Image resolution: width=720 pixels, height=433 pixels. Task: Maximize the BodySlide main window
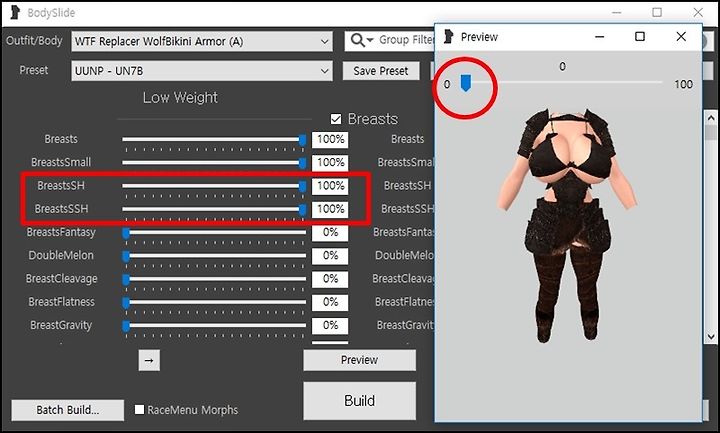pos(657,12)
